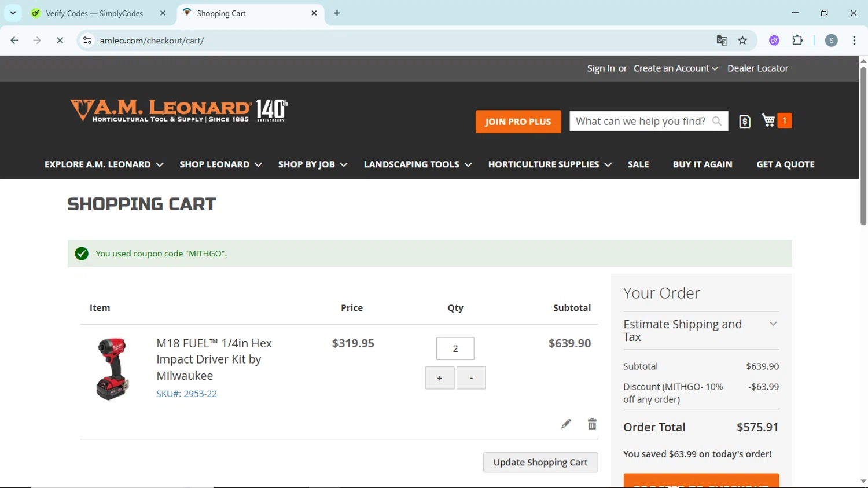Open a new browser tab
This screenshot has width=868, height=488.
pyautogui.click(x=337, y=13)
